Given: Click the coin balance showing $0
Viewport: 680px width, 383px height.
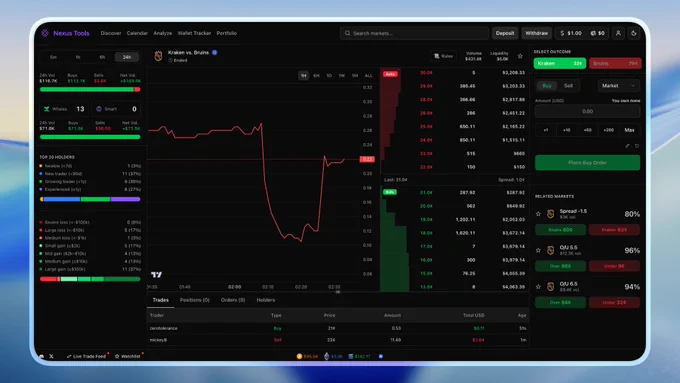Looking at the screenshot, I should (x=598, y=33).
